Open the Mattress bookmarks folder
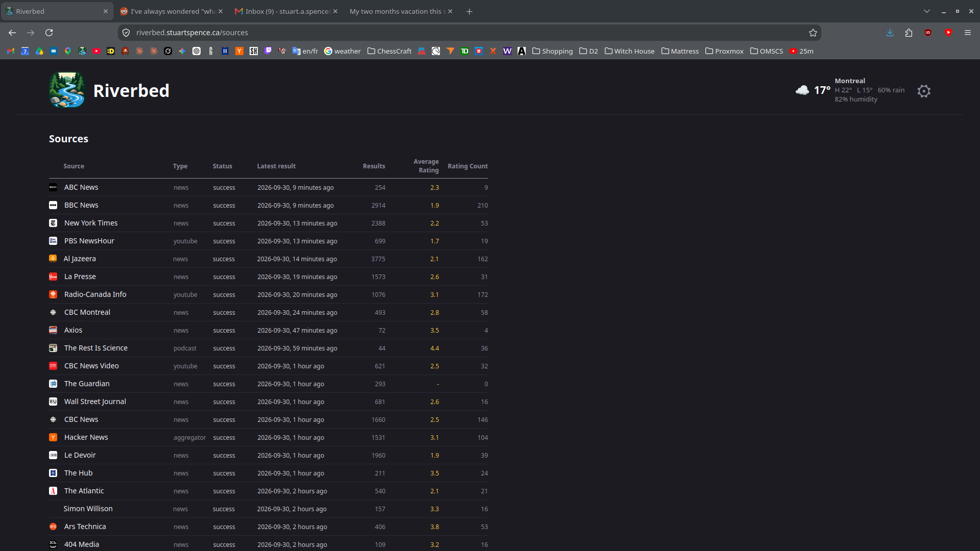 click(680, 51)
